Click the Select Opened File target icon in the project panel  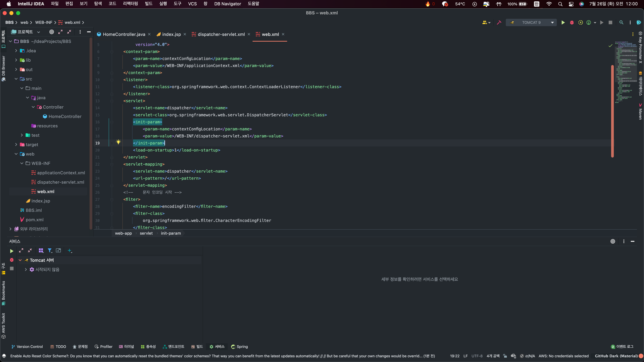click(51, 32)
